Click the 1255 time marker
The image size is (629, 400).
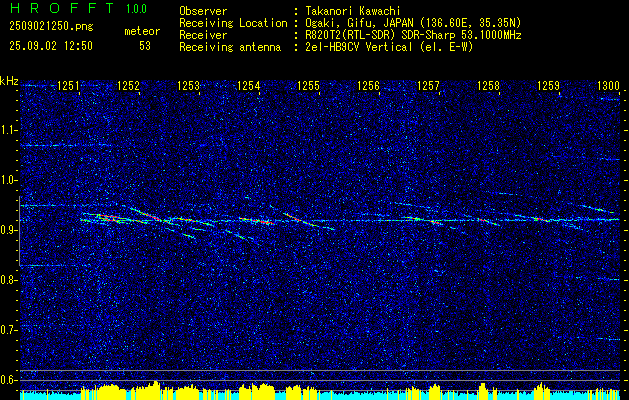(x=308, y=85)
